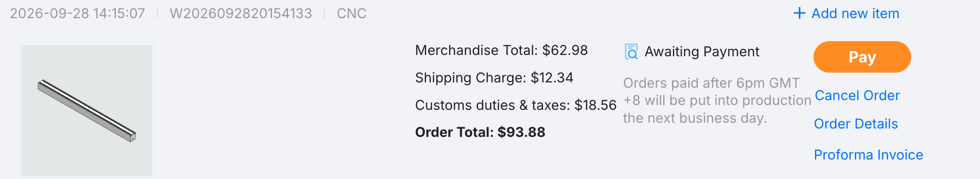Click the Shipping Charge label
The height and width of the screenshot is (179, 980).
tap(470, 78)
